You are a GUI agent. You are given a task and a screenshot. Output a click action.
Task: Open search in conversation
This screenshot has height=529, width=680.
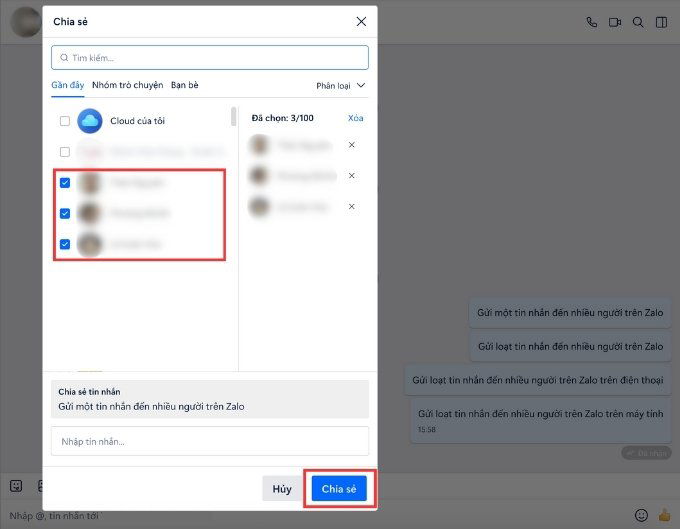point(638,22)
